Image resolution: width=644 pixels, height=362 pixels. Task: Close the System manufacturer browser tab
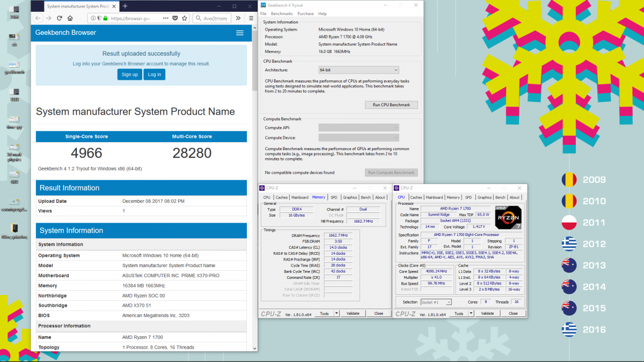[x=113, y=6]
